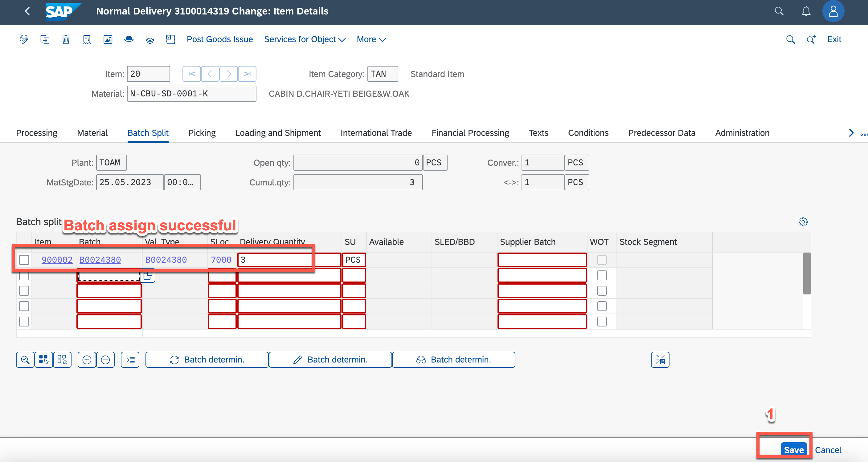
Task: Click the trash delete icon in toolbar
Action: pyautogui.click(x=66, y=39)
